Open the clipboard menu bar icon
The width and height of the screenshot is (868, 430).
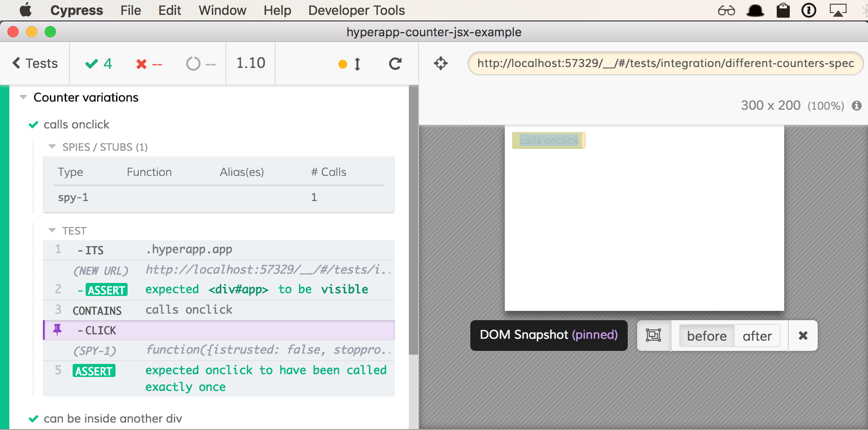click(783, 10)
